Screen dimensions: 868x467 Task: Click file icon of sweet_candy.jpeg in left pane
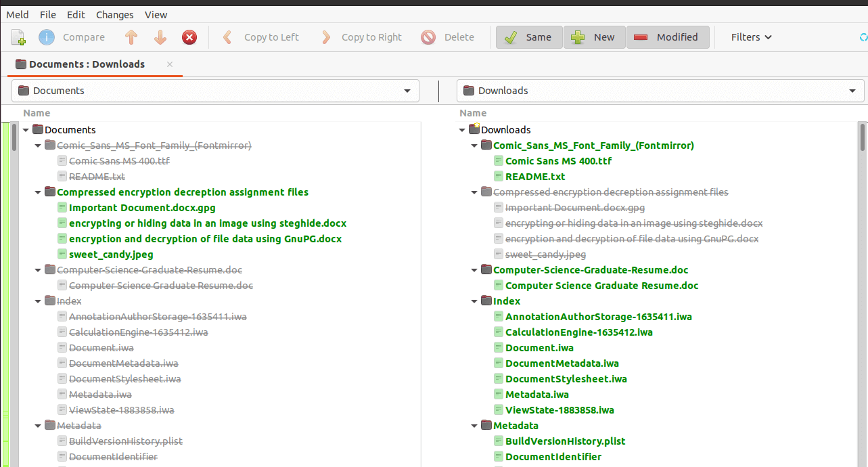pos(62,254)
